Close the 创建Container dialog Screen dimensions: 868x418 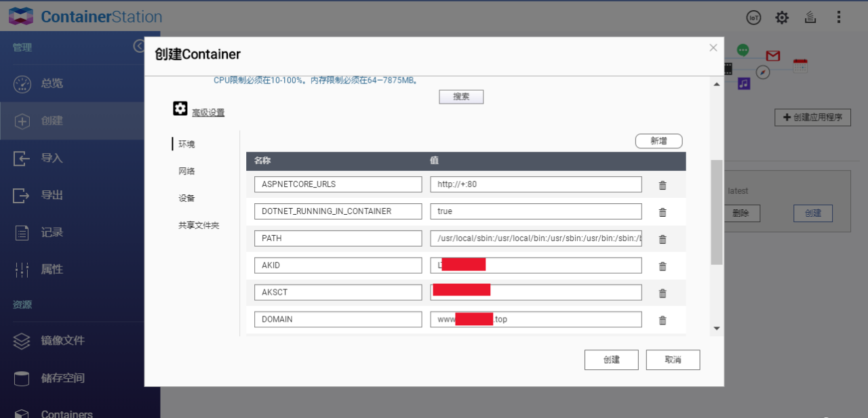713,47
